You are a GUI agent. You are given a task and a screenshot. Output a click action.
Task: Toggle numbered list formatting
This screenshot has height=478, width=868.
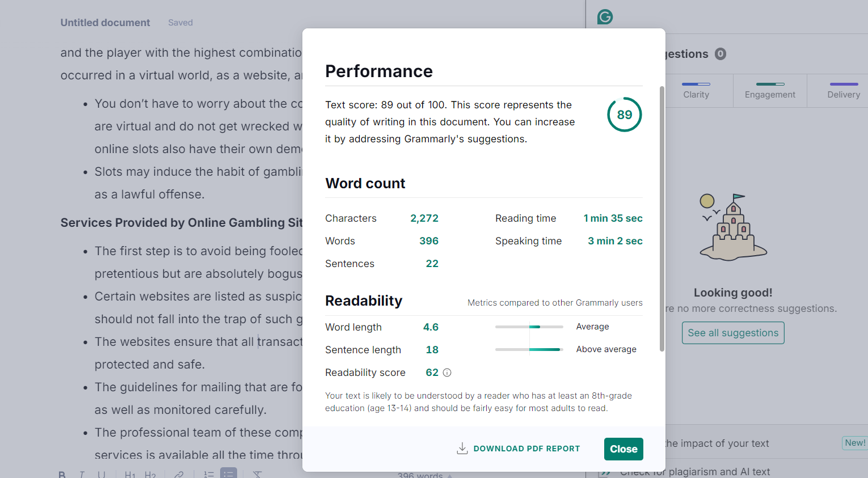pyautogui.click(x=209, y=475)
